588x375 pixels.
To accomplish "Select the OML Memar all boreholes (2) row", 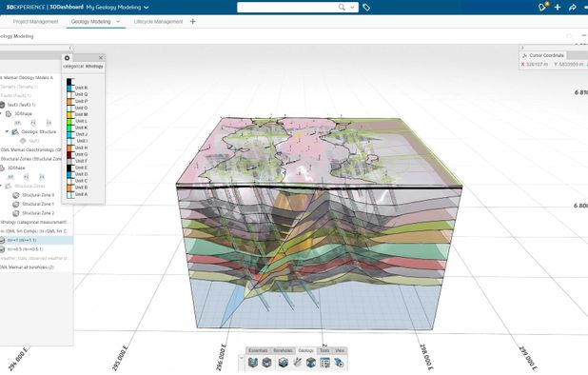I will [27, 267].
